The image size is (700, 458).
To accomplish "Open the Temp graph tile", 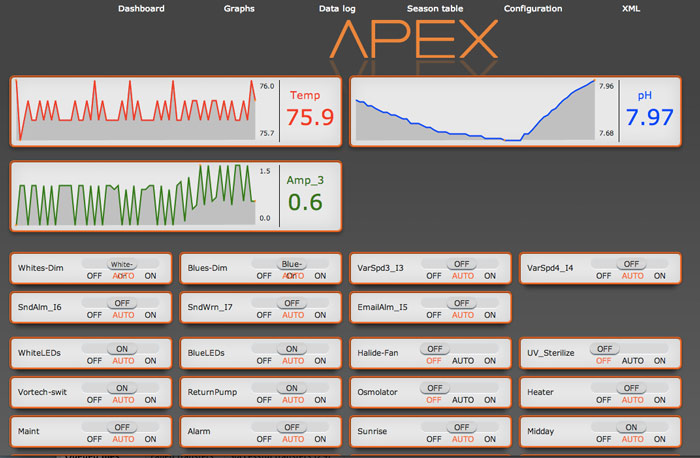I will (x=176, y=111).
